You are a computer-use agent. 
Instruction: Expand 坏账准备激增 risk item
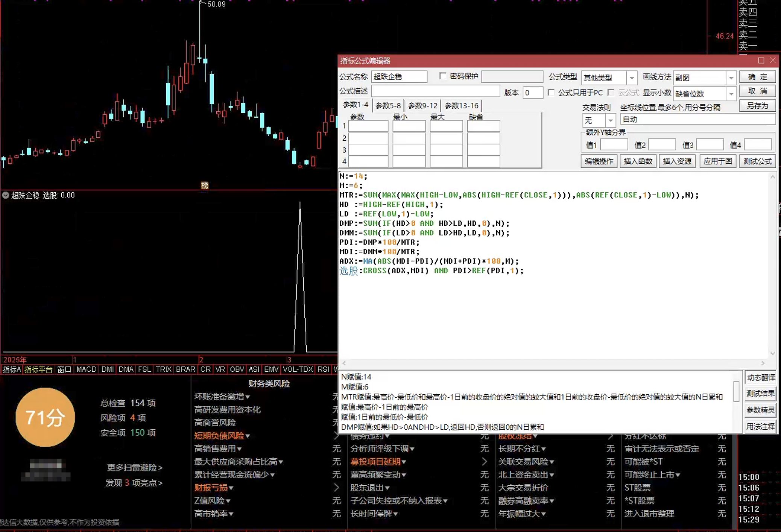tap(248, 397)
